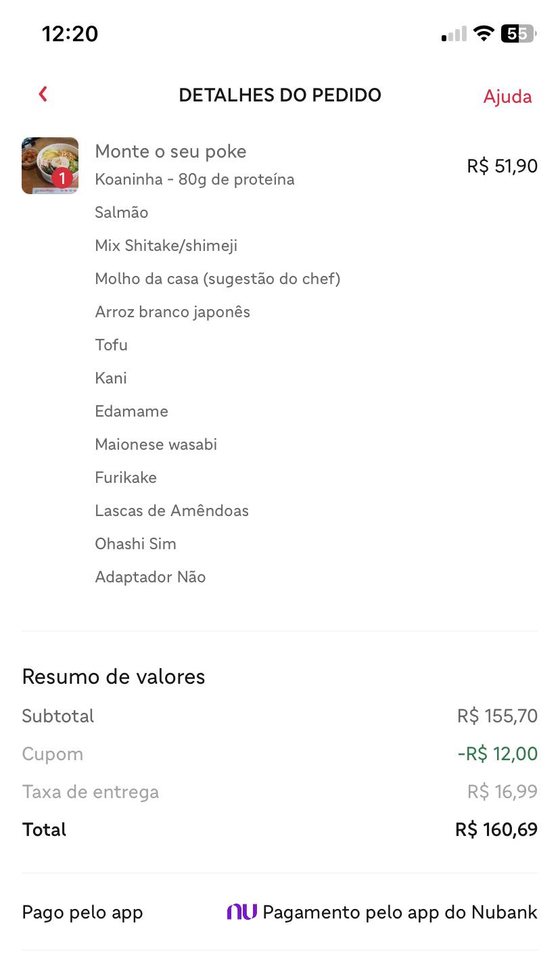560x955 pixels.
Task: Tap the red quantity badge
Action: [62, 179]
